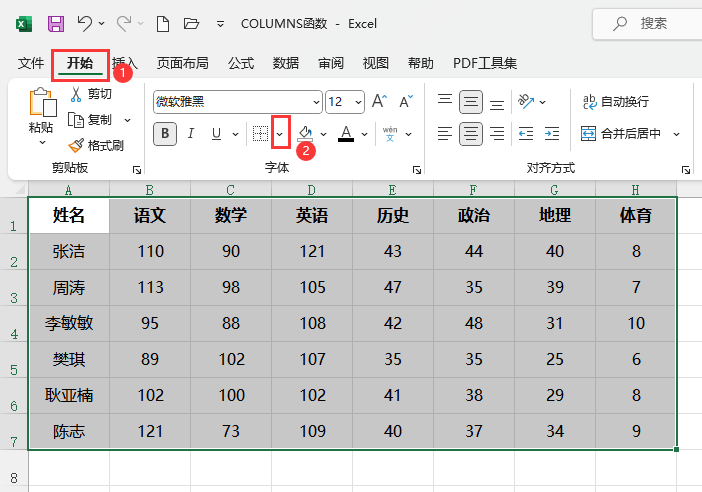Screen dimensions: 702x492
Task: Align text left
Action: 445,133
